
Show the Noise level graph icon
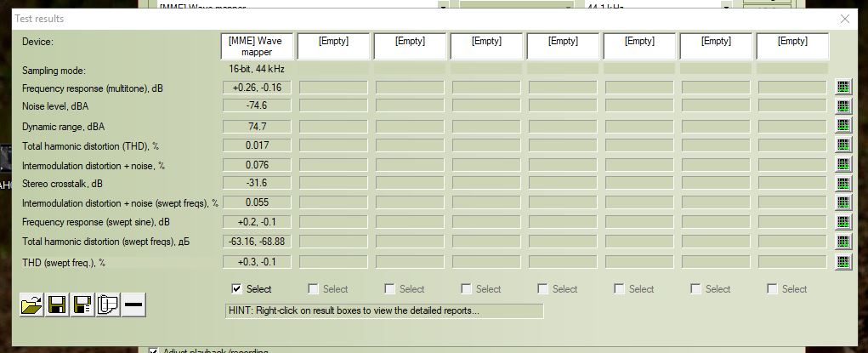(843, 106)
